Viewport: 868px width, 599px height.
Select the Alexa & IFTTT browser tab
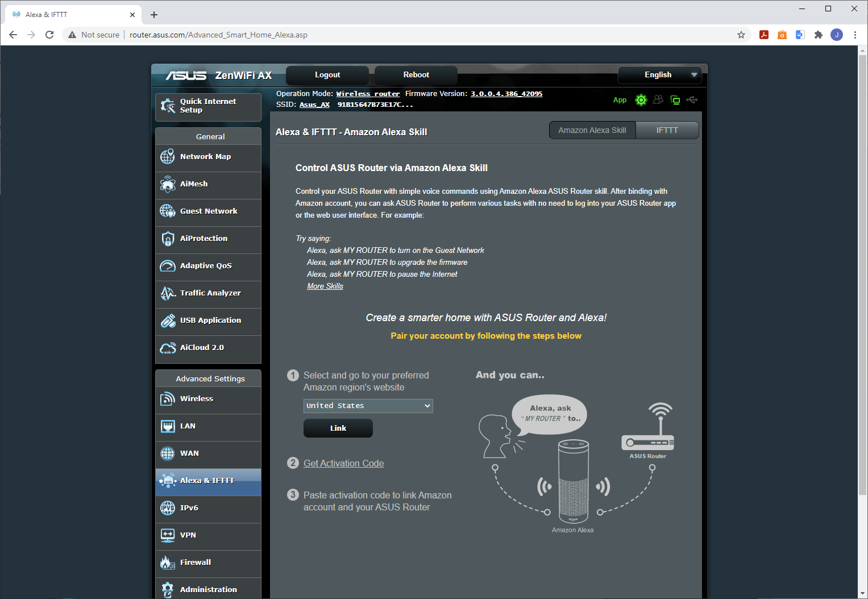click(x=73, y=15)
